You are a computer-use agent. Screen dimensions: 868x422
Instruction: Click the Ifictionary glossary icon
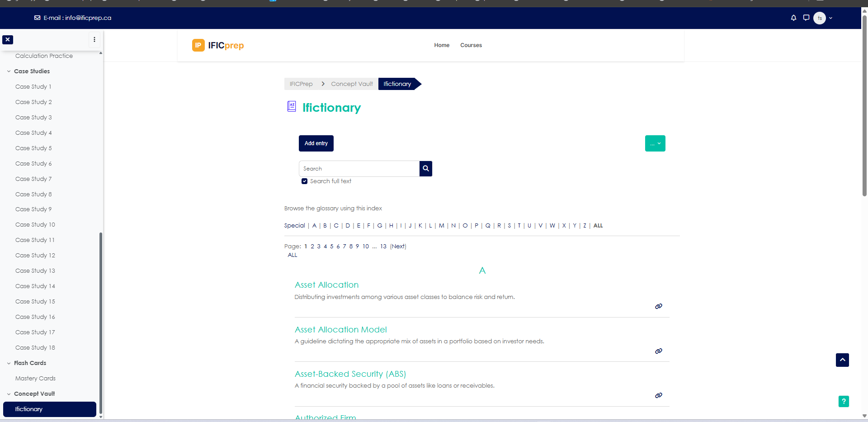pos(292,107)
